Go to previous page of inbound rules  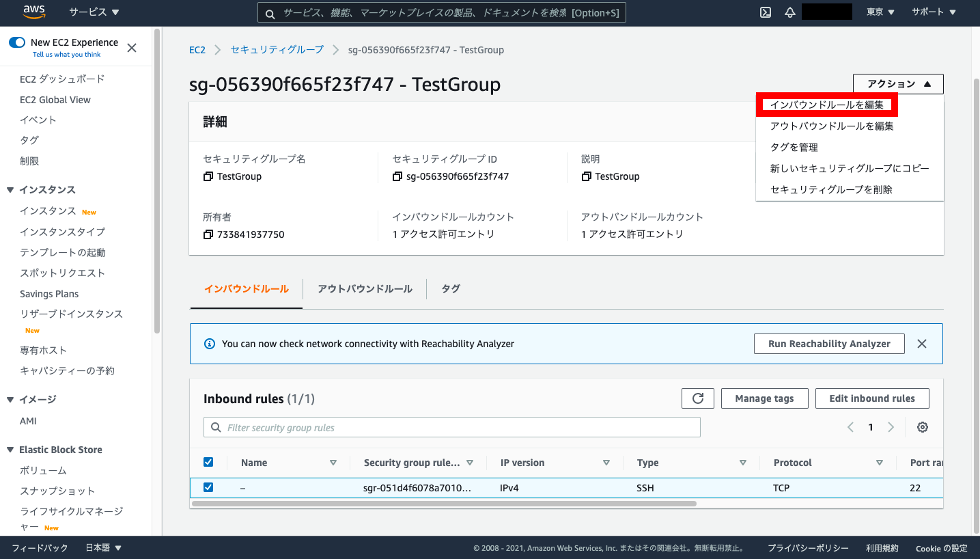851,427
